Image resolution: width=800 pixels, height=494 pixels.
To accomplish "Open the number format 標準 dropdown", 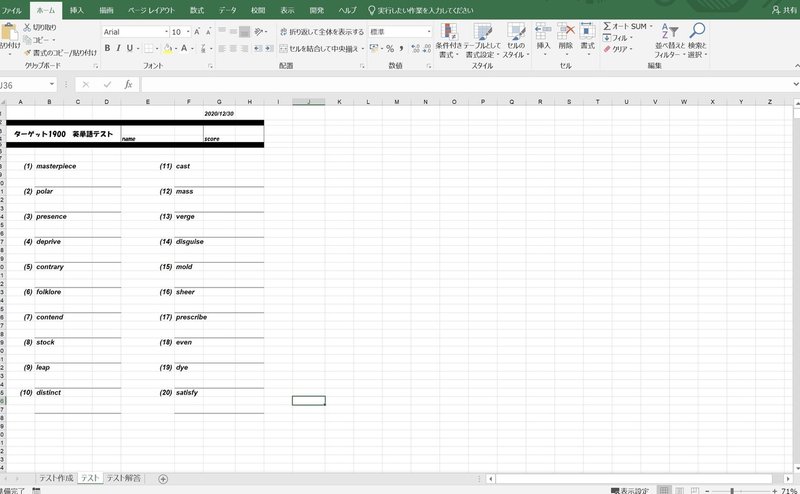I will [x=429, y=32].
